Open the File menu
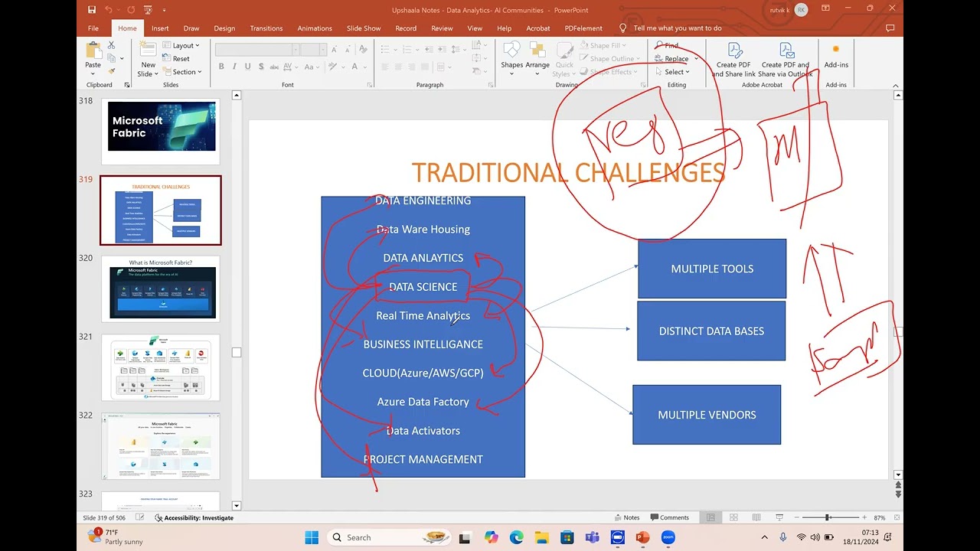The image size is (980, 551). point(93,28)
